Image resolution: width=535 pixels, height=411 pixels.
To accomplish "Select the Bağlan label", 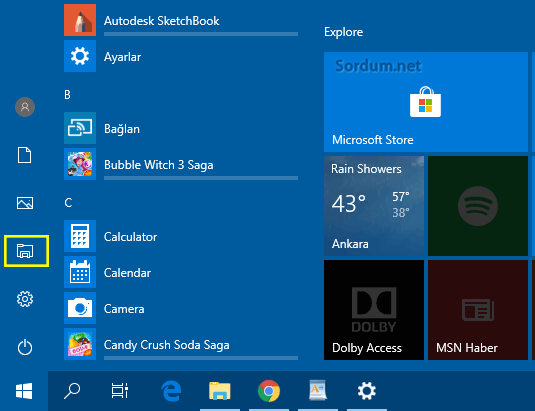I will click(122, 129).
